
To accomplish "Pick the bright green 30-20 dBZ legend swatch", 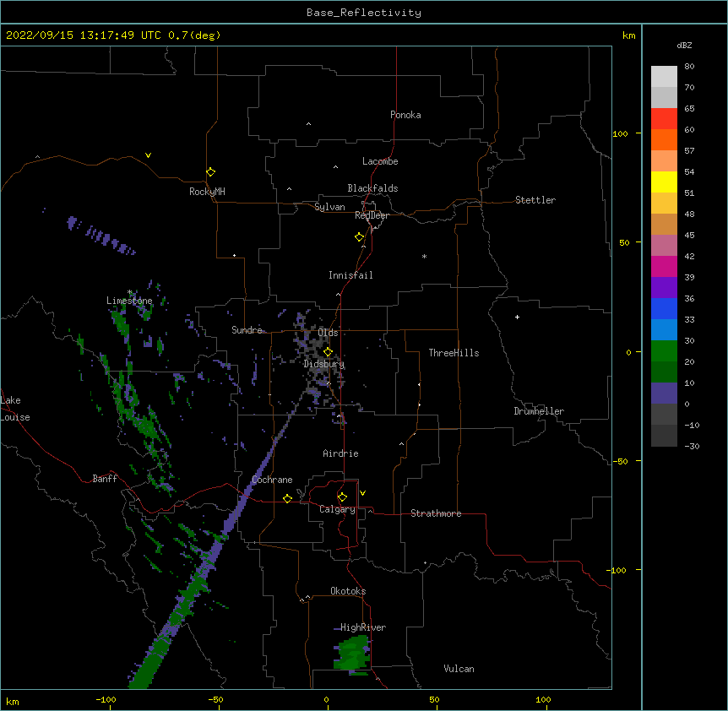I will pos(664,351).
